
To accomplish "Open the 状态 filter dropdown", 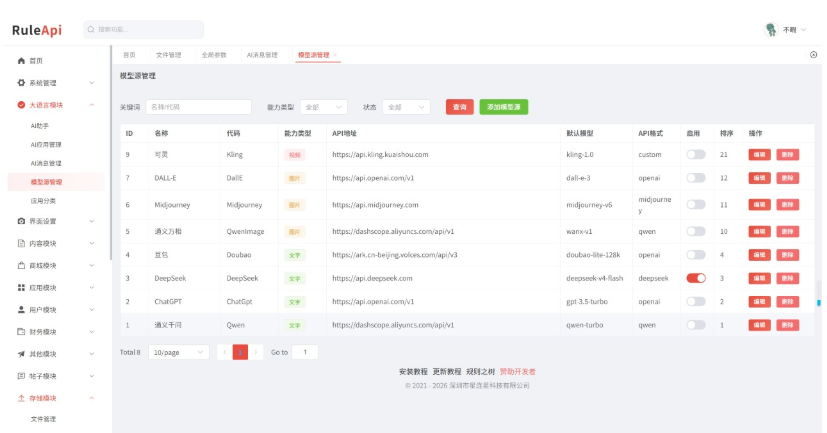I will pyautogui.click(x=406, y=107).
